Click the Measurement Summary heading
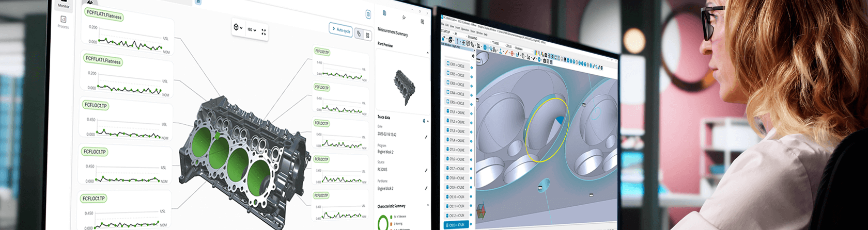The image size is (868, 230). coord(393,32)
